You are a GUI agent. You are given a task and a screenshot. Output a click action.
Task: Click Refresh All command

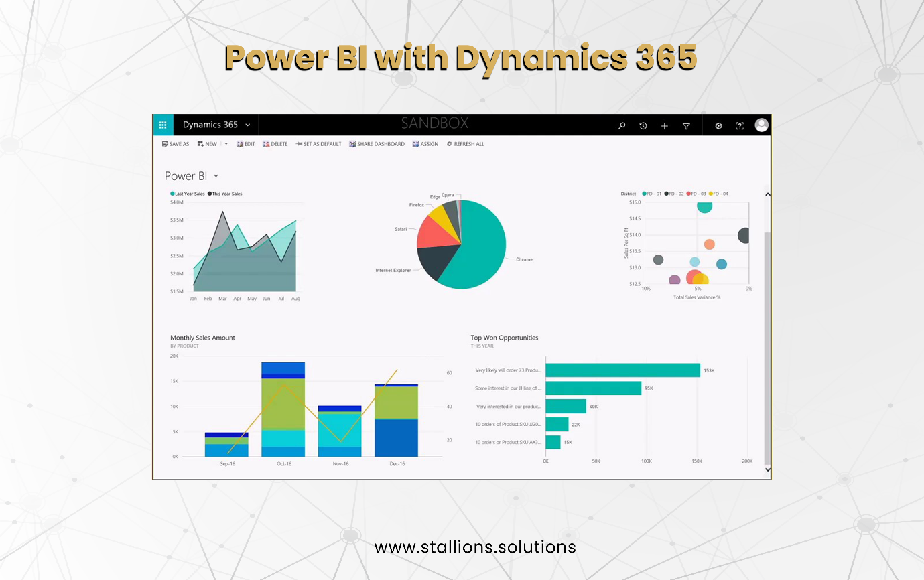tap(466, 144)
